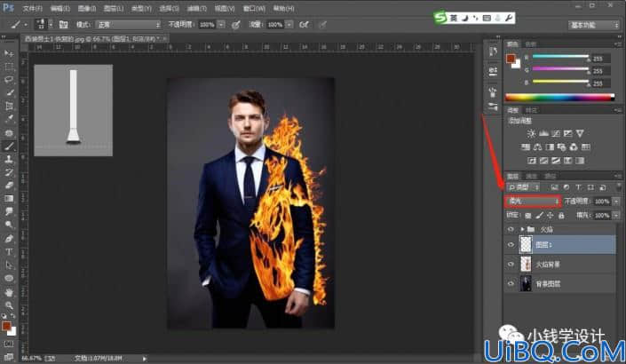The image size is (626, 364).
Task: Select the History Brush tool
Action: (x=9, y=172)
